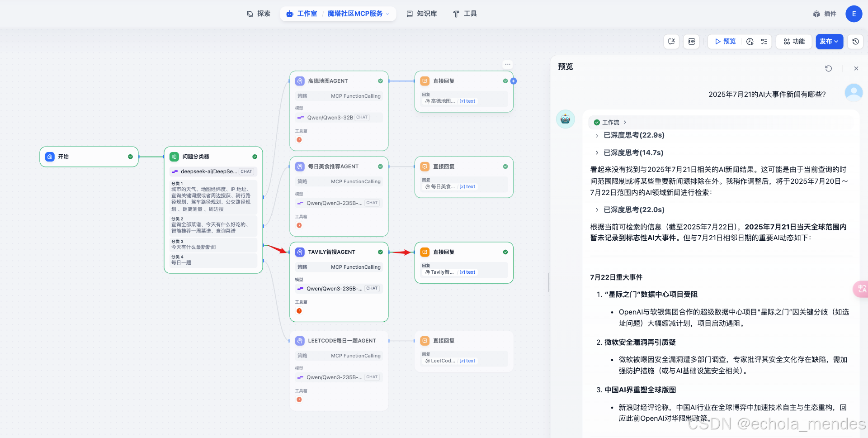The width and height of the screenshot is (868, 438).
Task: Click the toolbox tool icon in LEETCODE AGENT
Action: coord(299,400)
